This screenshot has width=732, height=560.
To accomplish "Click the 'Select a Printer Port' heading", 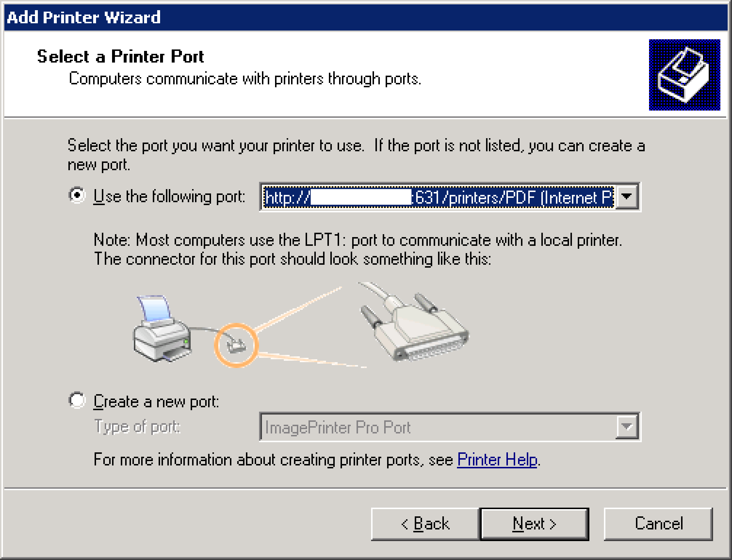I will [x=120, y=56].
